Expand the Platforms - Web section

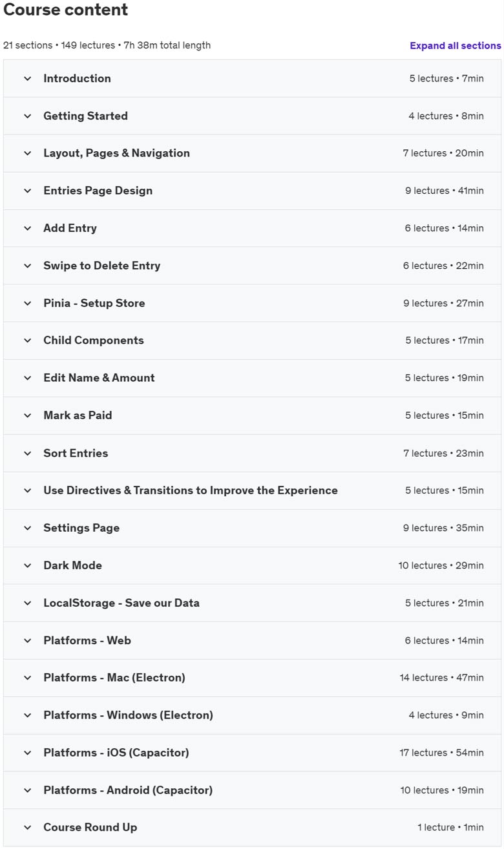pos(252,640)
